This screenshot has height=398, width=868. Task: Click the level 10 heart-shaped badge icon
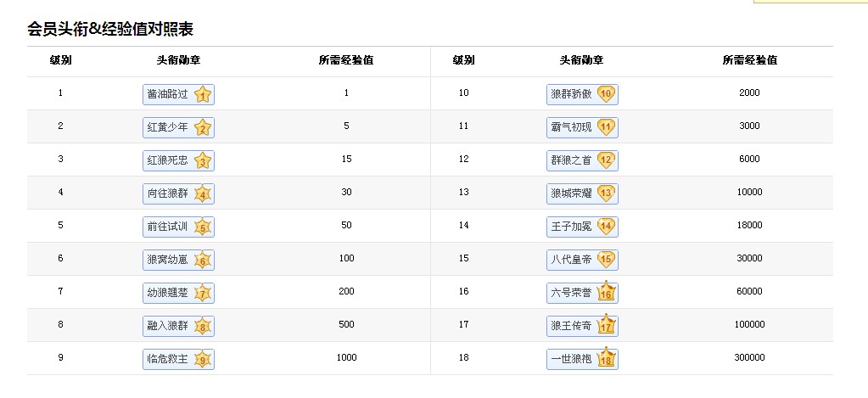606,94
